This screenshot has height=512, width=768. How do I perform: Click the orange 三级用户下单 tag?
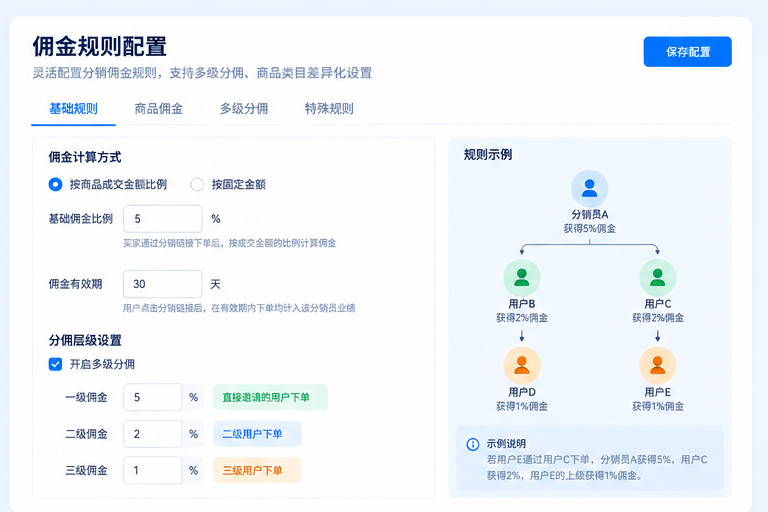click(x=257, y=470)
